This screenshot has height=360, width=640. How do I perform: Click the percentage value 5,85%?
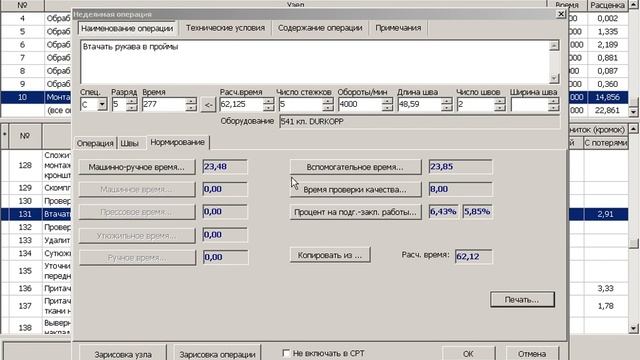477,212
